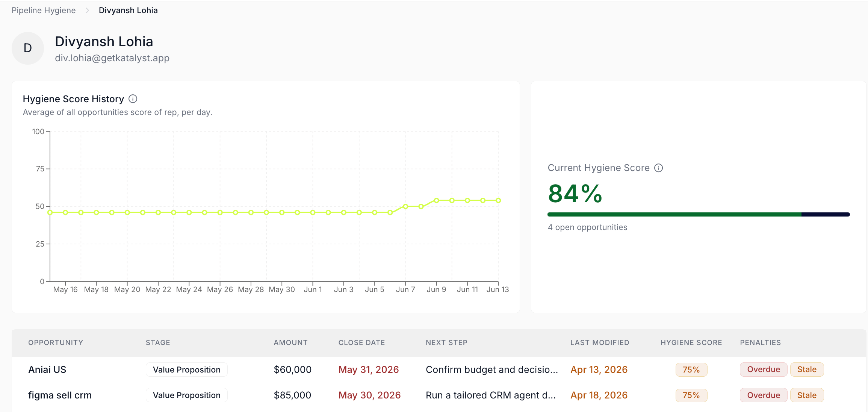The height and width of the screenshot is (412, 868).
Task: Sort by the OPPORTUNITY column header
Action: (x=56, y=343)
